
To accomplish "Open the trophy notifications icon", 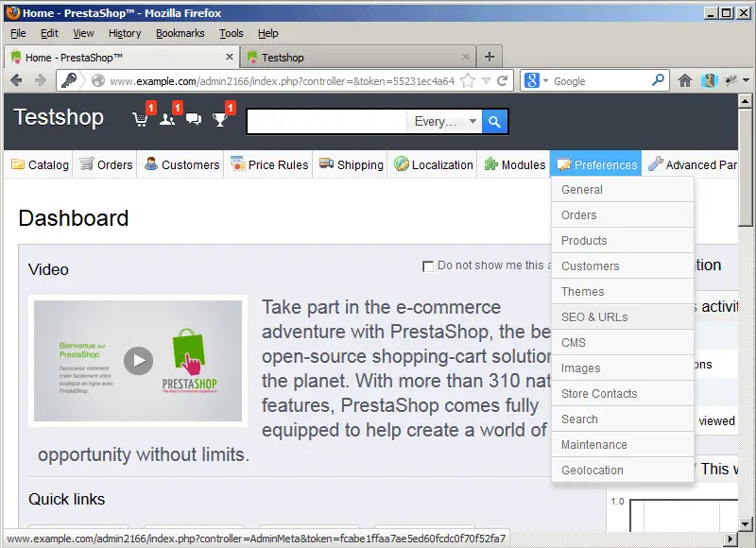I will tap(220, 118).
